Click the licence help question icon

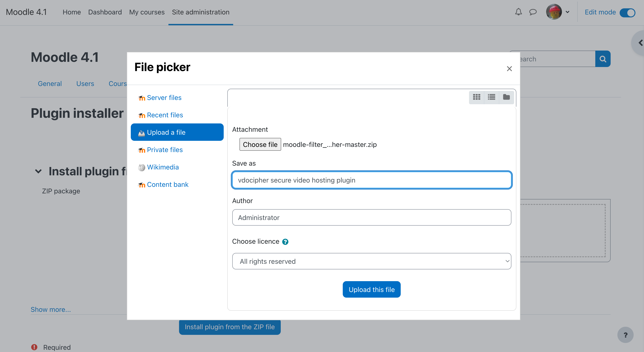point(285,242)
